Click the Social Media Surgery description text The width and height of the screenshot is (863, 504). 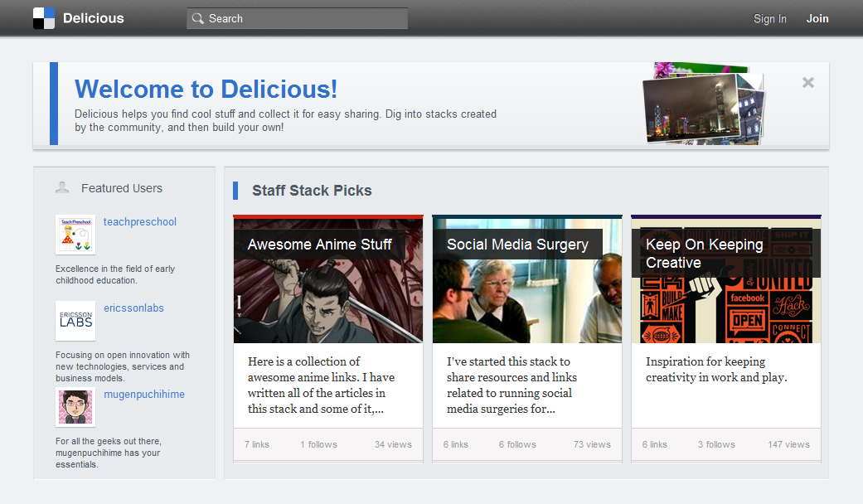(511, 385)
